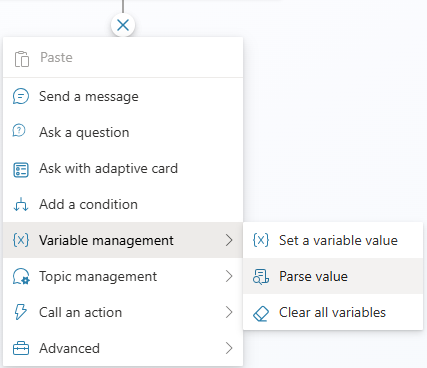Image resolution: width=427 pixels, height=368 pixels.
Task: Open Call an action menu item
Action: coord(123,312)
